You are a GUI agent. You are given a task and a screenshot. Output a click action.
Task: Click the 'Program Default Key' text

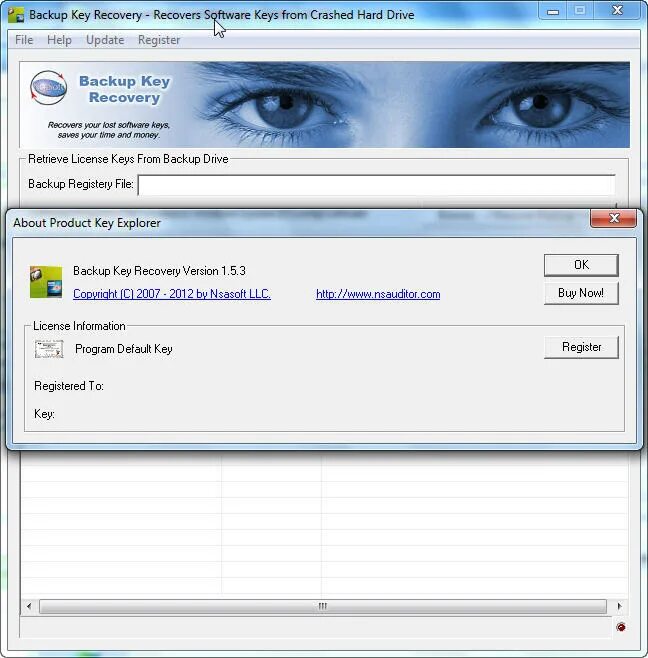(124, 349)
